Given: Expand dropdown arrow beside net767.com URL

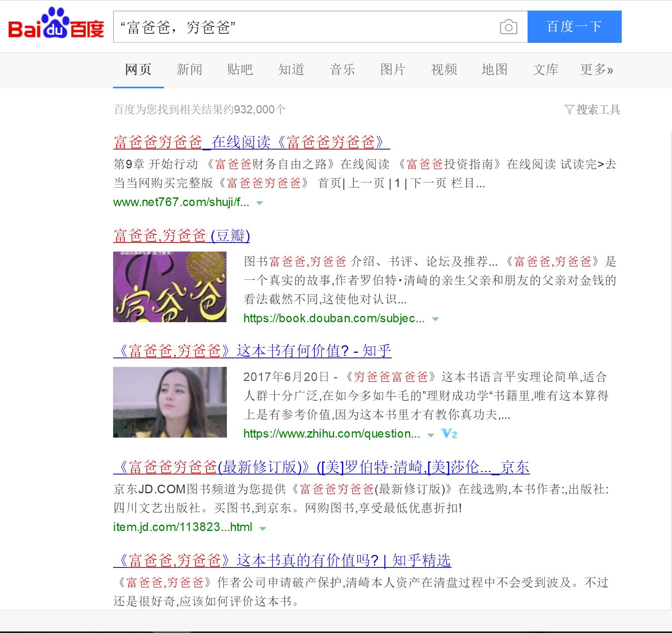Looking at the screenshot, I should (x=259, y=203).
